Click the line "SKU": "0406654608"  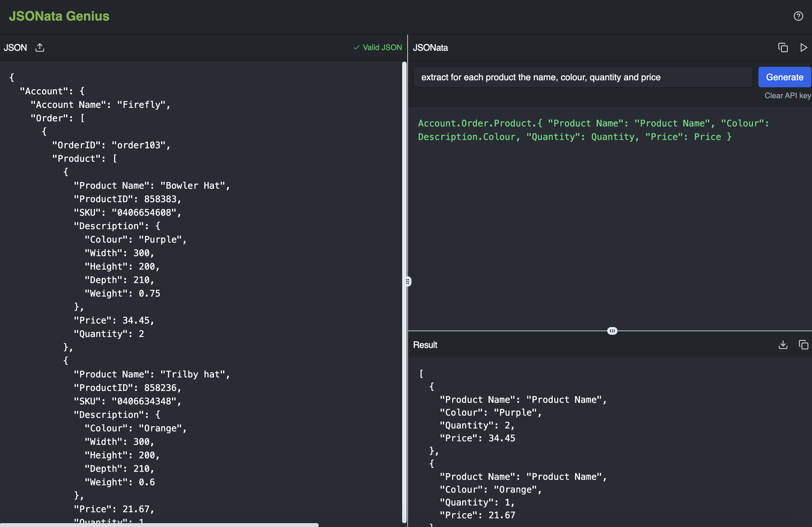pos(128,212)
